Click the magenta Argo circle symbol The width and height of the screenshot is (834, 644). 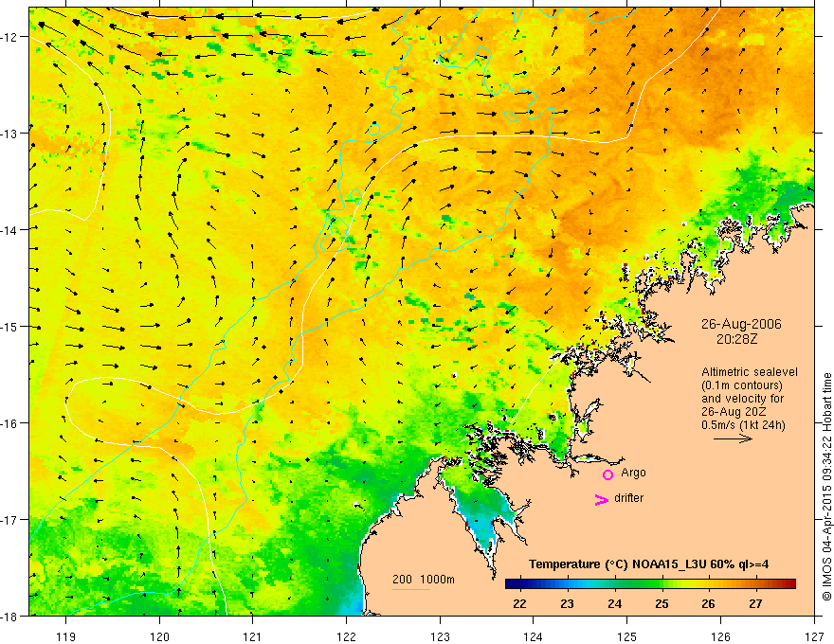(607, 474)
